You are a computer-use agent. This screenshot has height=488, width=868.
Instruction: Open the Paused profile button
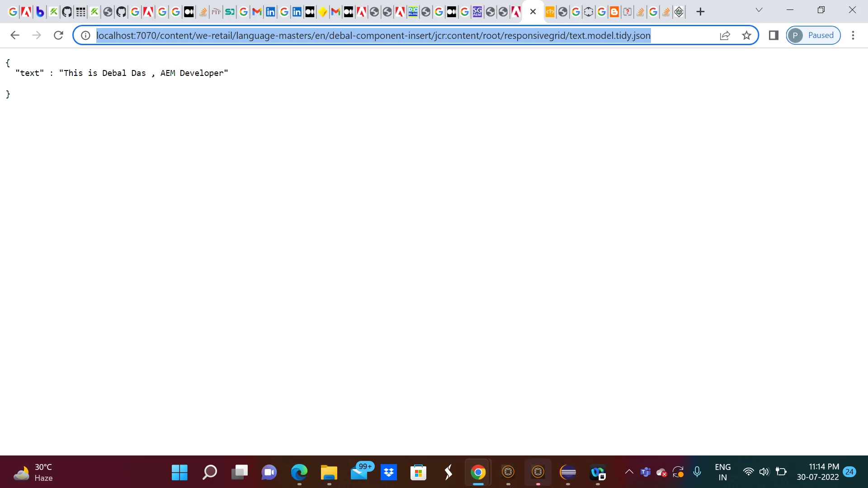813,35
